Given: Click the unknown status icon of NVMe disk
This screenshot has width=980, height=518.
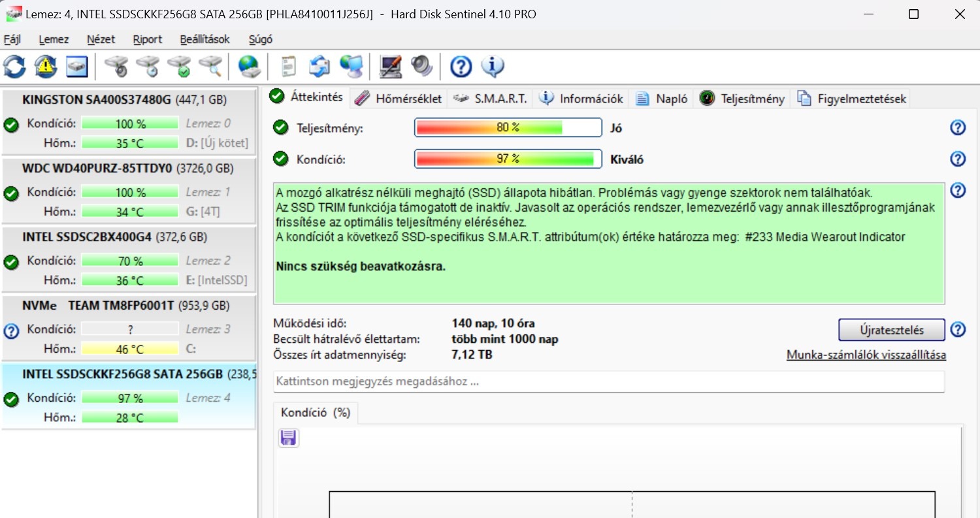Looking at the screenshot, I should [11, 331].
